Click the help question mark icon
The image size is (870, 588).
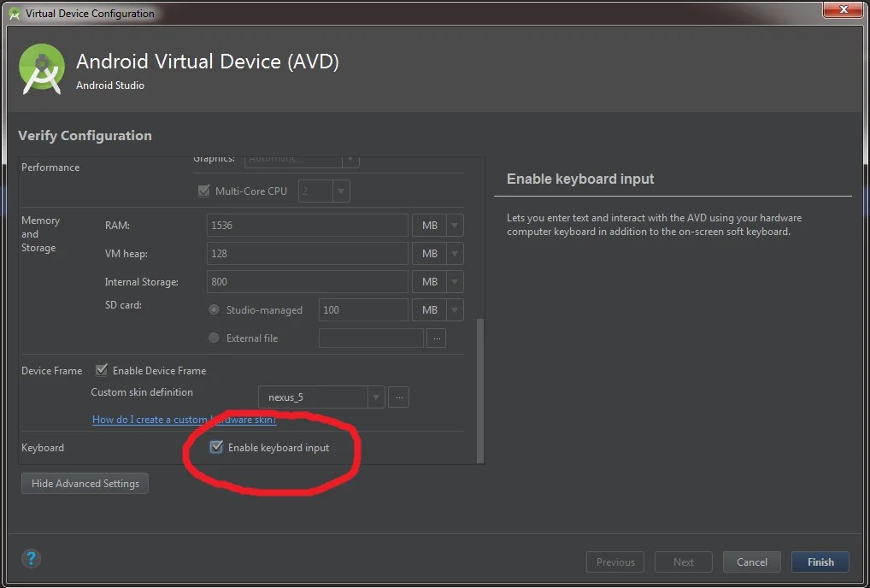click(31, 558)
